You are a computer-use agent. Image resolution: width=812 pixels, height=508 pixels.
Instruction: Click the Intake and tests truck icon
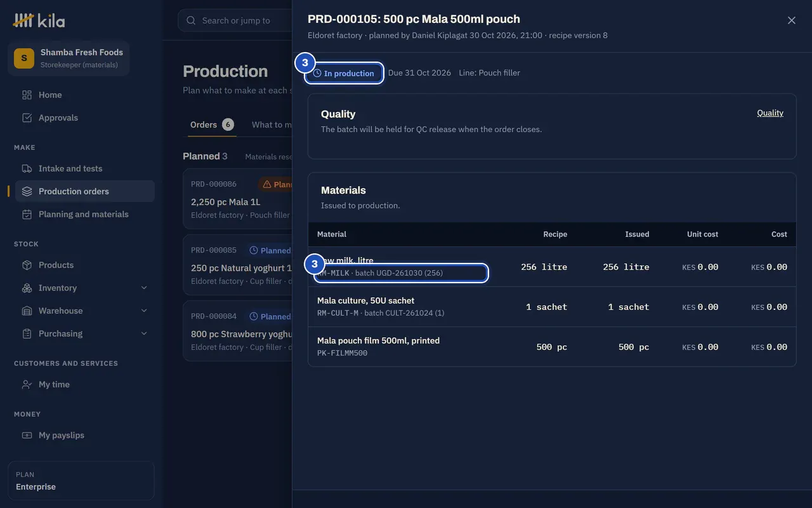27,168
